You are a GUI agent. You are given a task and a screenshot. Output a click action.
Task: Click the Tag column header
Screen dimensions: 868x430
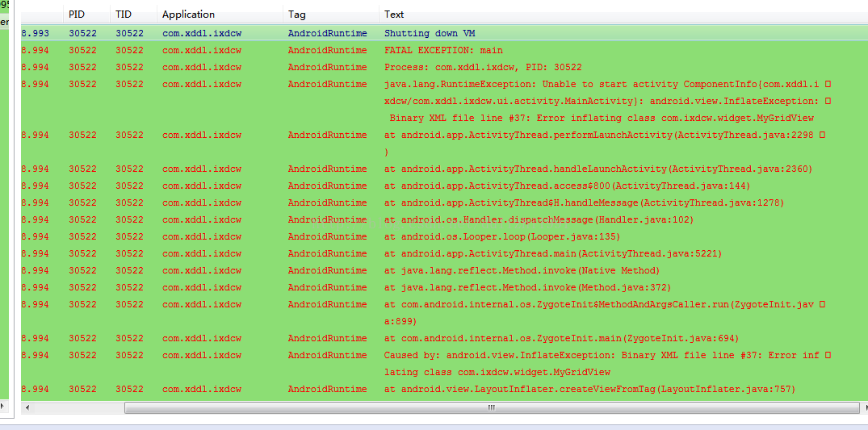click(296, 15)
